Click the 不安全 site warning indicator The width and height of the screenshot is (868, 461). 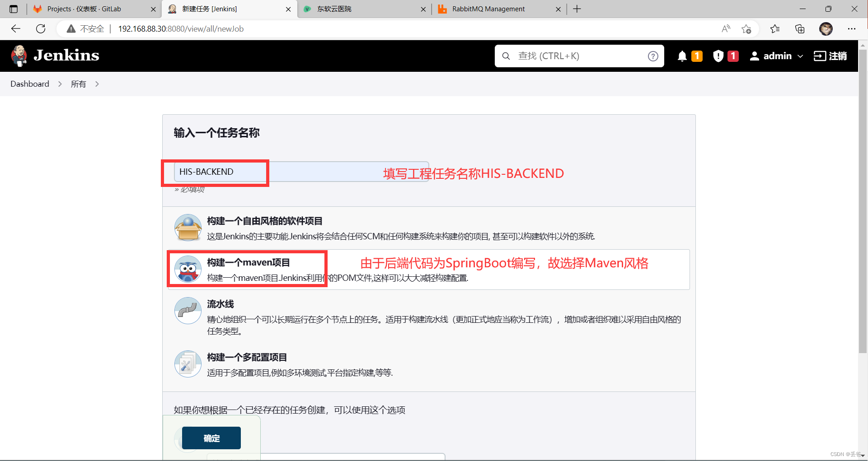tap(85, 29)
